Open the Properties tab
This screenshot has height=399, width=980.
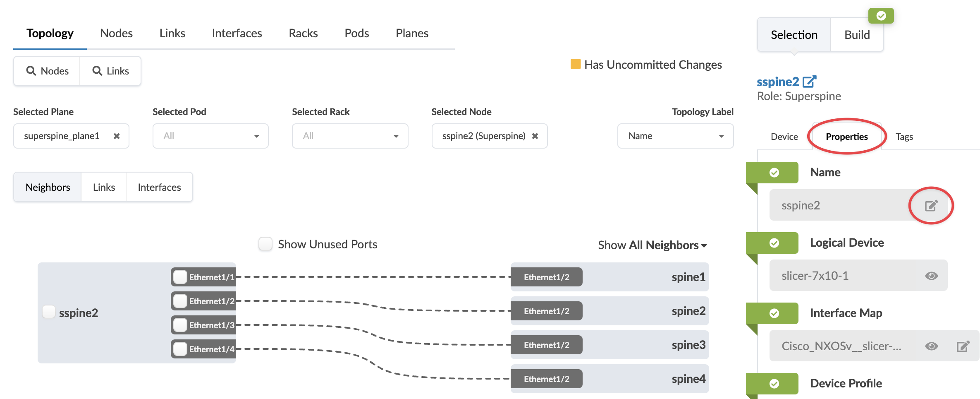point(846,137)
